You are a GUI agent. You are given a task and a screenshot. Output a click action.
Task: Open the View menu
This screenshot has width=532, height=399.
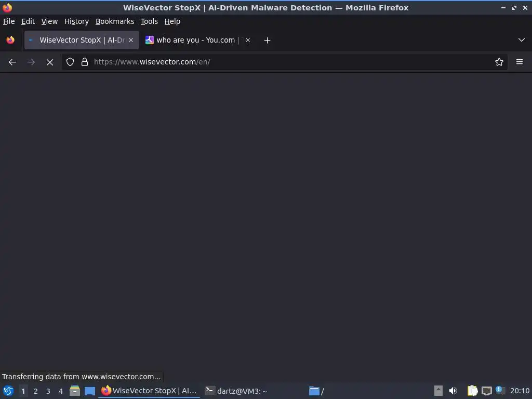(x=49, y=21)
